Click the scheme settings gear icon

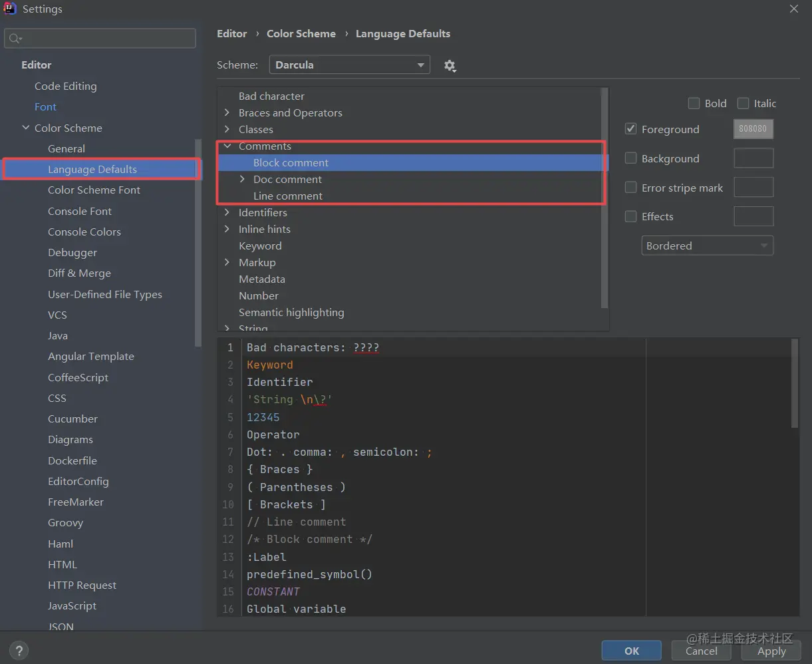pyautogui.click(x=450, y=65)
